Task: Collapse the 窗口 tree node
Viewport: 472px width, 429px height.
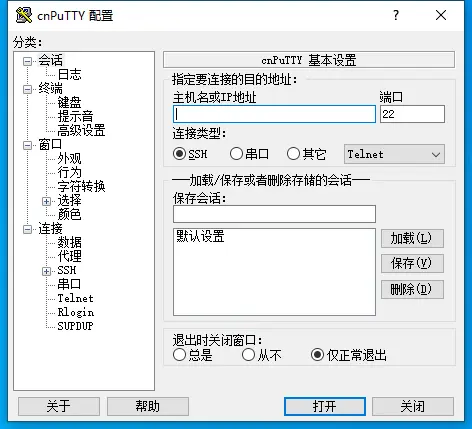Action: tap(27, 145)
